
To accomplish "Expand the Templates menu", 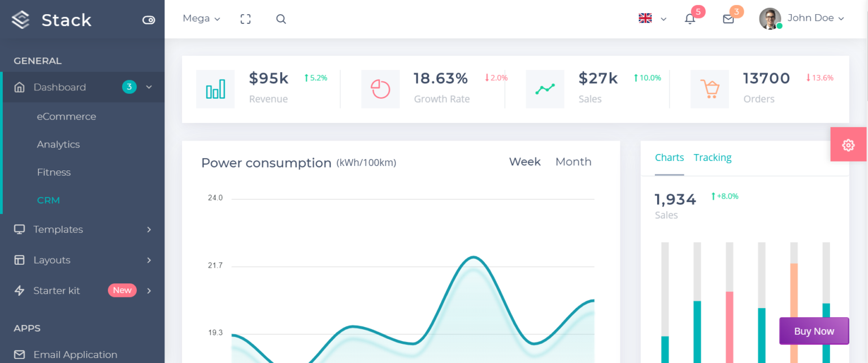I will [x=59, y=229].
